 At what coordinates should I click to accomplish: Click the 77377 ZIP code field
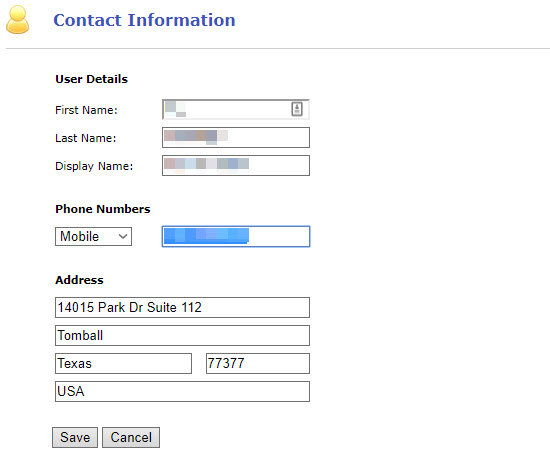[x=258, y=364]
